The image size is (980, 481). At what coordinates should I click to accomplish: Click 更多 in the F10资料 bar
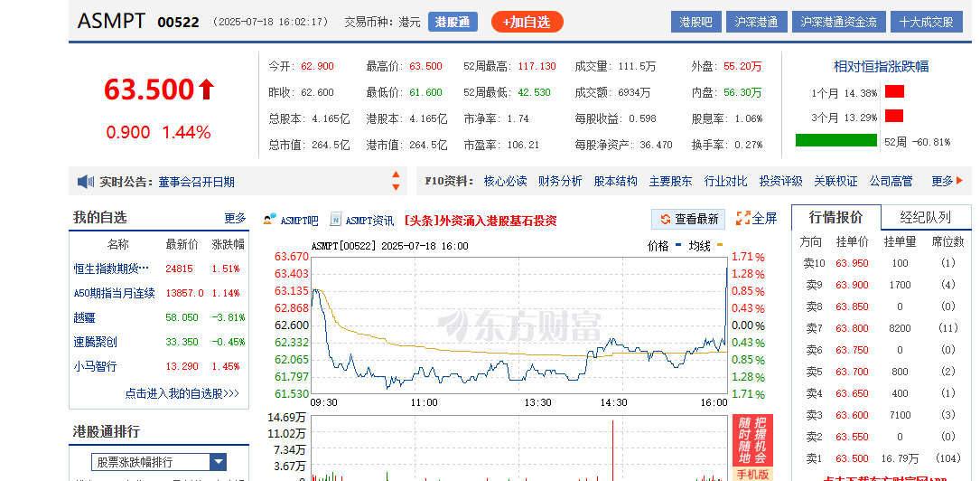click(x=942, y=181)
